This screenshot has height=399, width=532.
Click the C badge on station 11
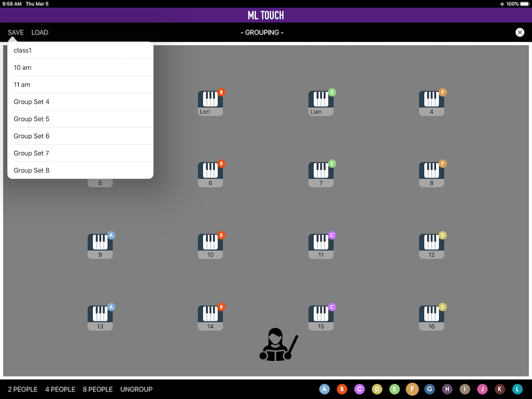point(332,235)
